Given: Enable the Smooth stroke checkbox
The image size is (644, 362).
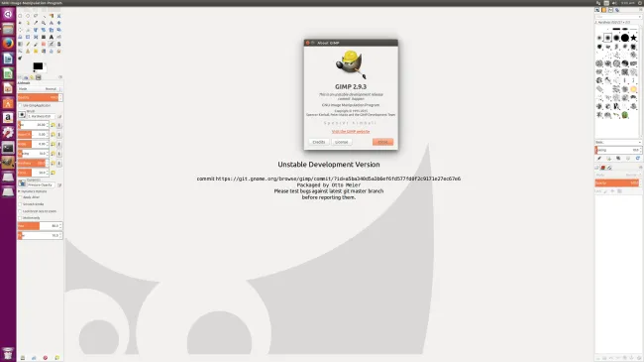Looking at the screenshot, I should 20,204.
